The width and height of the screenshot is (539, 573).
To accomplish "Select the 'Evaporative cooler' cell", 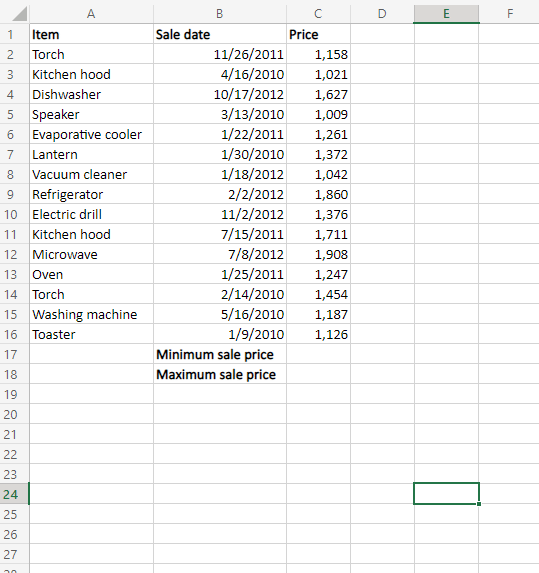I will [x=91, y=134].
